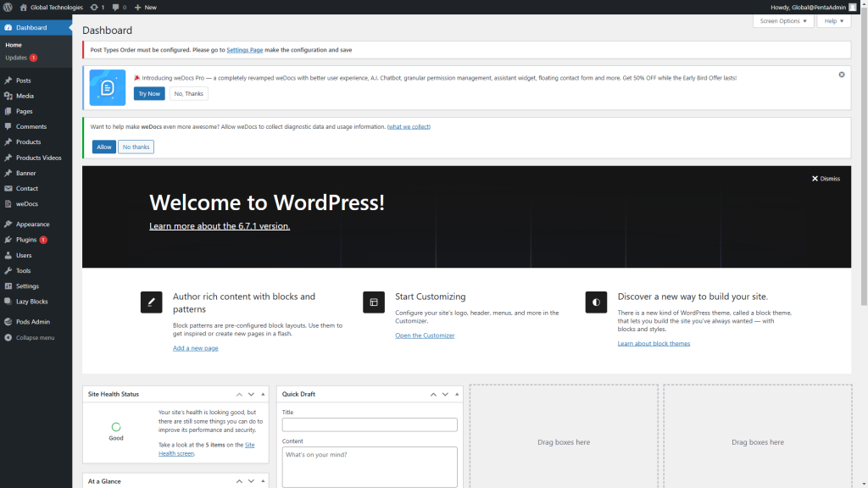Dismiss the weDocs Pro promo notice
This screenshot has height=488, width=868.
(x=842, y=75)
